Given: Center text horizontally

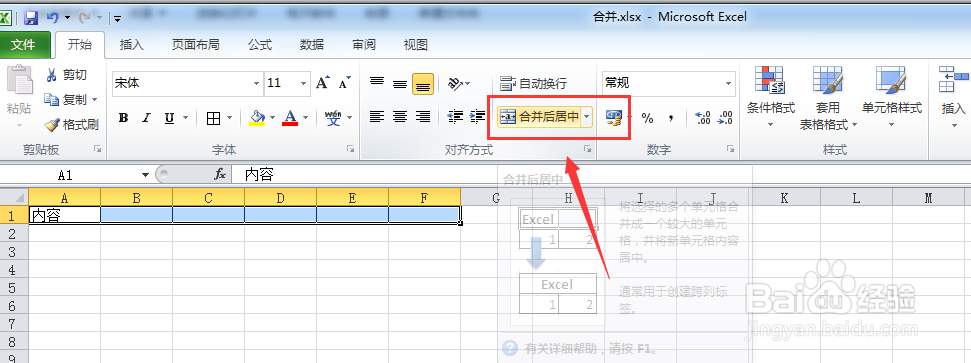Looking at the screenshot, I should point(399,116).
